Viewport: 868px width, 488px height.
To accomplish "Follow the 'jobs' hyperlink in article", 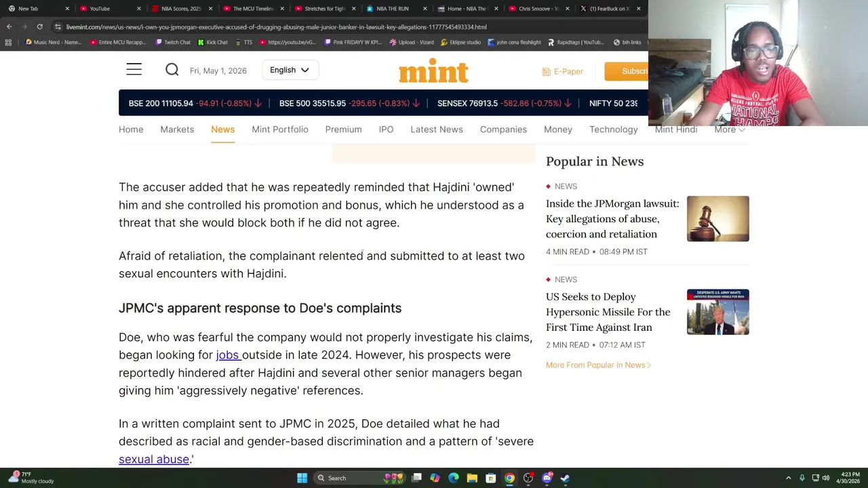I will pyautogui.click(x=229, y=354).
